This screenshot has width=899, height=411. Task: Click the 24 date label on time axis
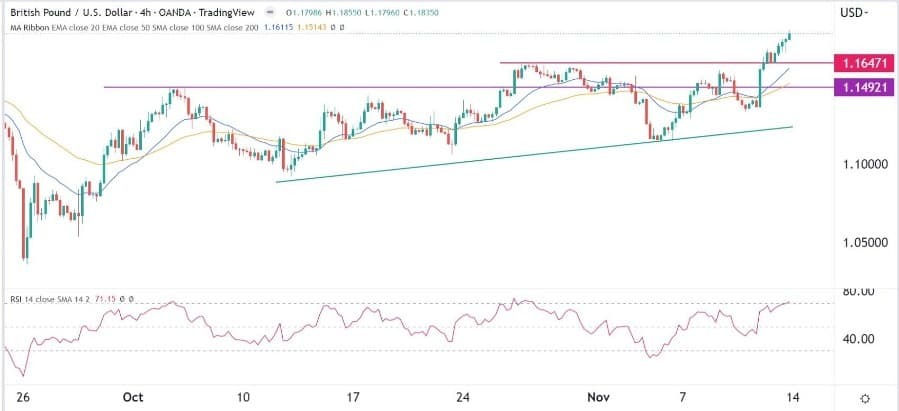462,398
